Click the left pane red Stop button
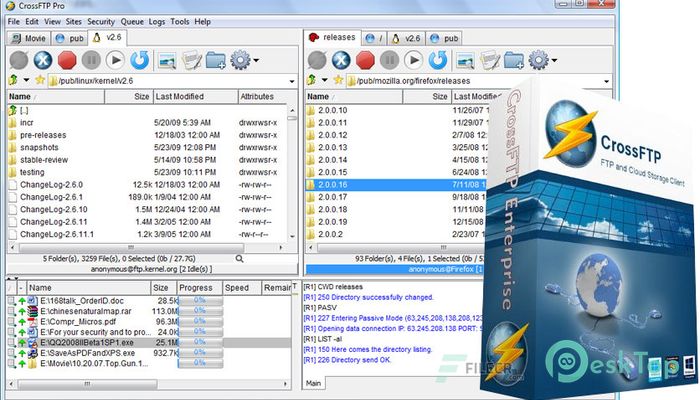The width and height of the screenshot is (700, 400). point(67,60)
